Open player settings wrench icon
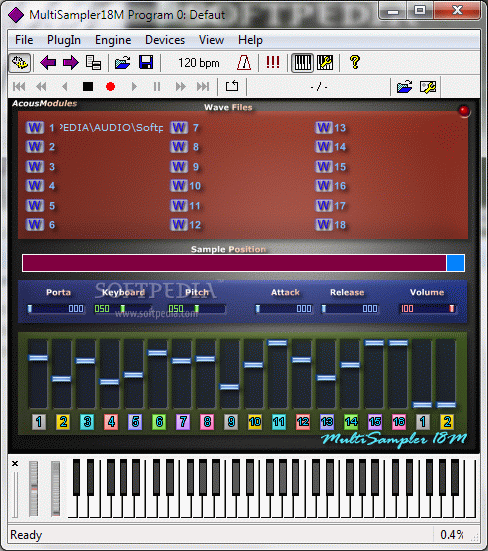This screenshot has height=551, width=488. (428, 87)
